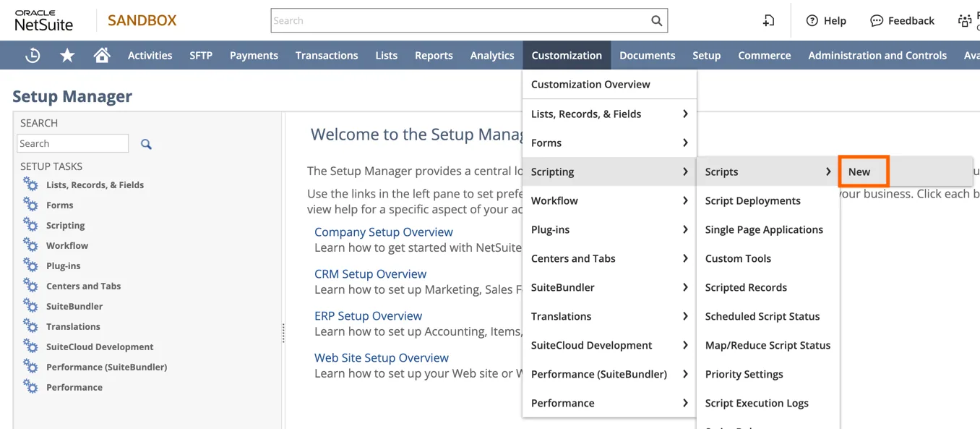Screen dimensions: 980x429
Task: Open the ERP Setup Overview link
Action: 368,316
